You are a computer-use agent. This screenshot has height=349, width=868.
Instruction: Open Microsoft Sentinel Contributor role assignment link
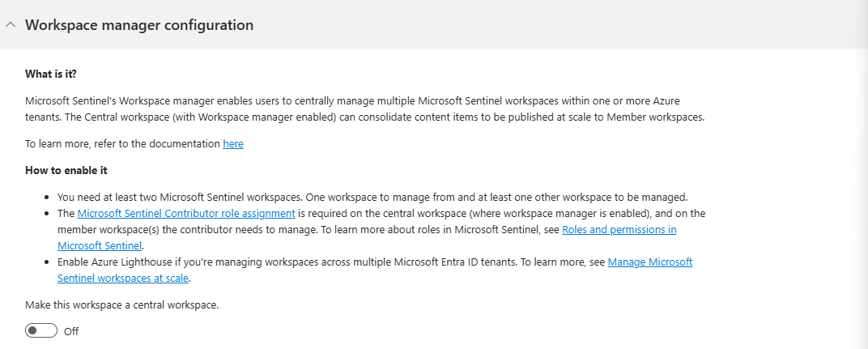click(186, 214)
